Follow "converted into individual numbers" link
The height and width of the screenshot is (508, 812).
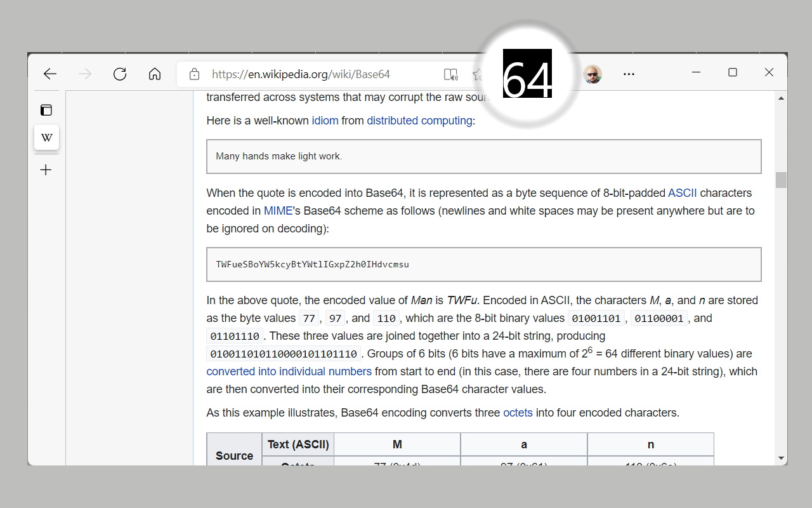(289, 371)
